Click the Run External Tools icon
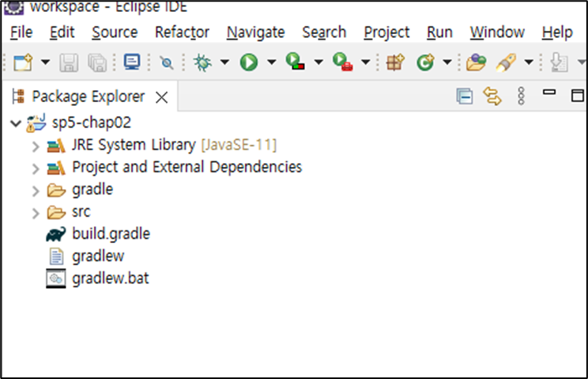 342,62
